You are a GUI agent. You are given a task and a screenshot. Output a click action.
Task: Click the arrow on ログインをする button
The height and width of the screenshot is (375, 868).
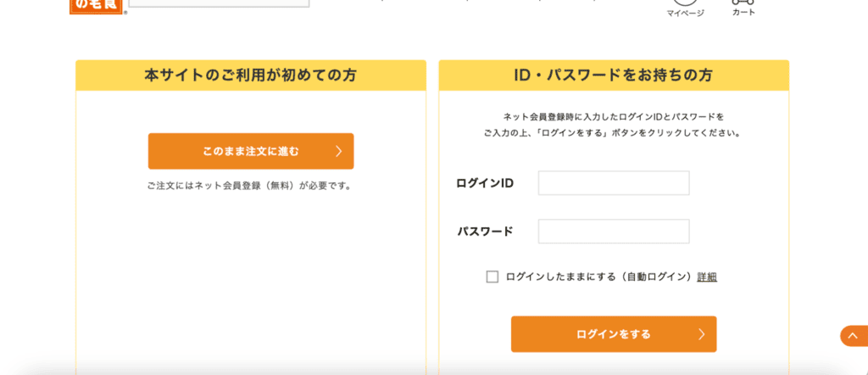click(x=701, y=334)
